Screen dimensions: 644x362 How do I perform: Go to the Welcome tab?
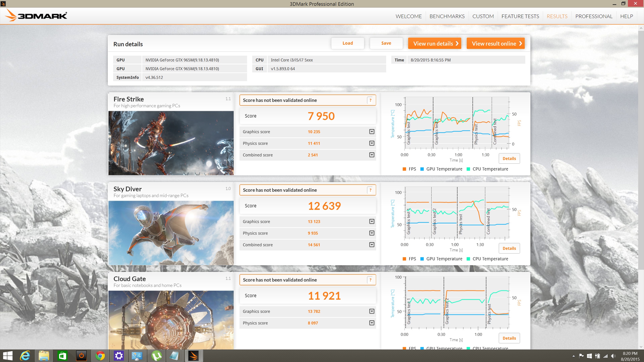[409, 16]
